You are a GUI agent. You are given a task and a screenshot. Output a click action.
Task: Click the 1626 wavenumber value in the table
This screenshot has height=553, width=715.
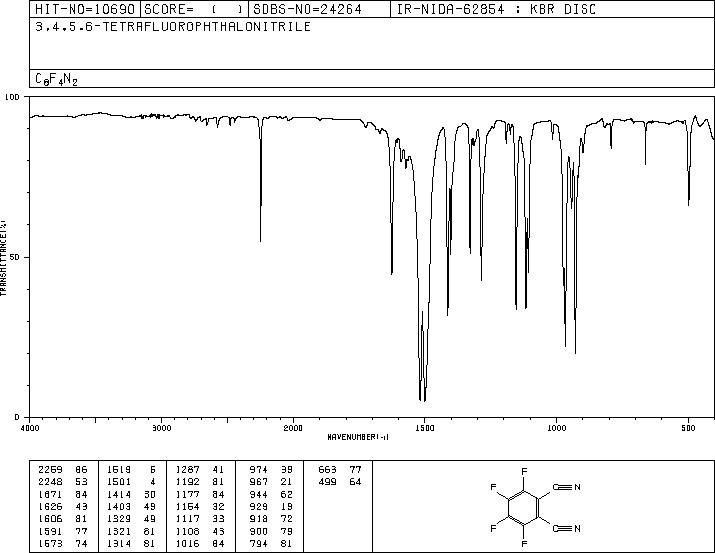click(50, 506)
